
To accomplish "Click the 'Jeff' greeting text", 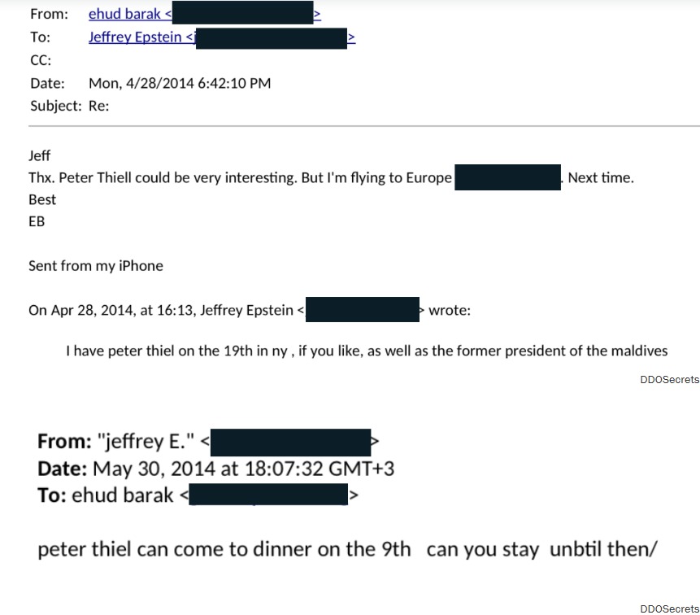I will pyautogui.click(x=39, y=156).
